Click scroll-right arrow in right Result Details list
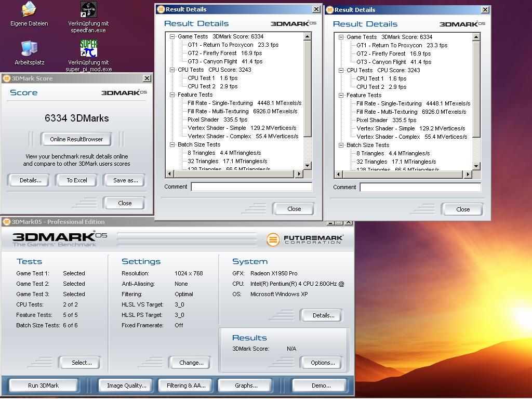 [468, 175]
